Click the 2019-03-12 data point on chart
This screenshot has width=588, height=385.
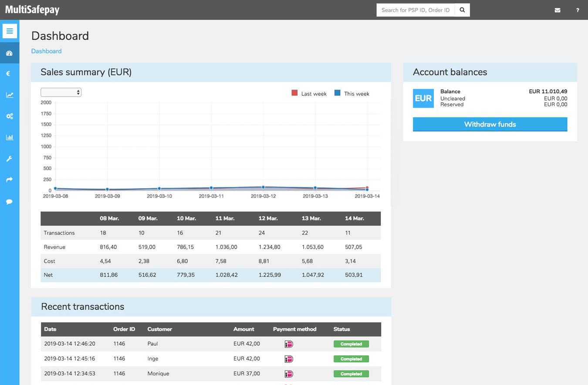tap(263, 187)
